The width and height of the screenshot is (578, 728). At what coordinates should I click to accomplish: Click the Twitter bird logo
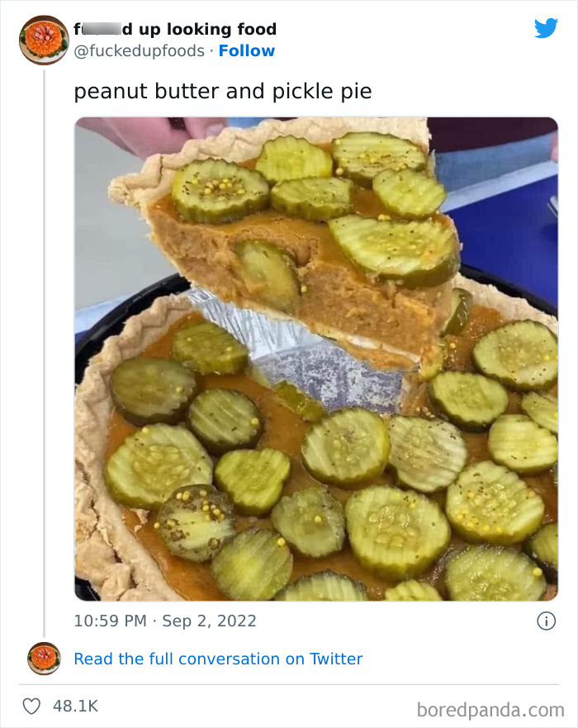(x=546, y=29)
